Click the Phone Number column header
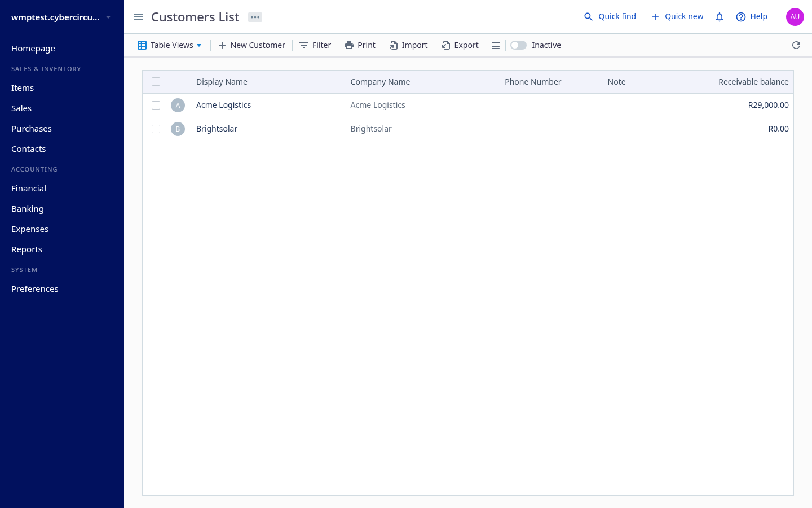812x508 pixels. 533,82
